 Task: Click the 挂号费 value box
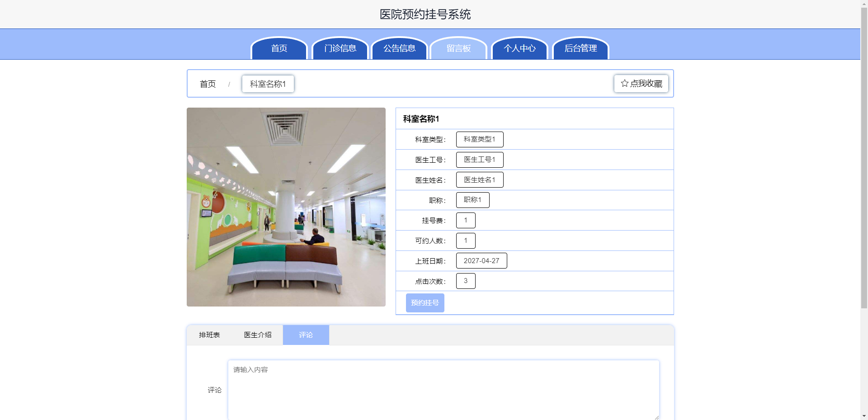click(466, 220)
